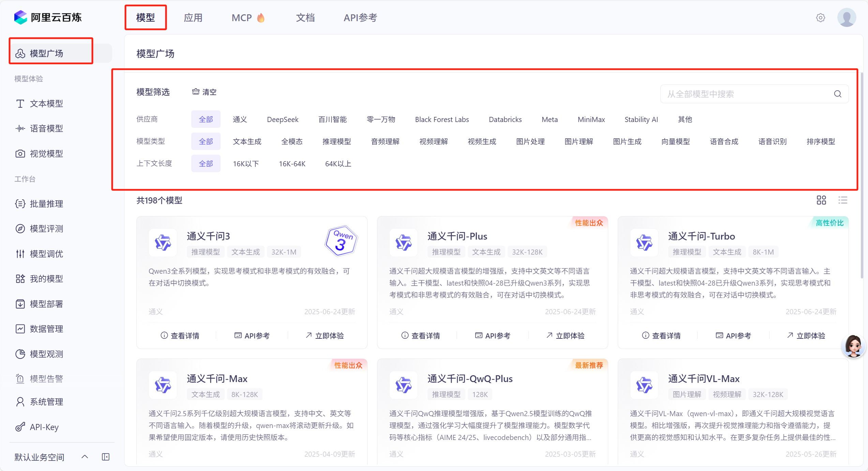
Task: Open 批量推理 workspace
Action: 46,204
